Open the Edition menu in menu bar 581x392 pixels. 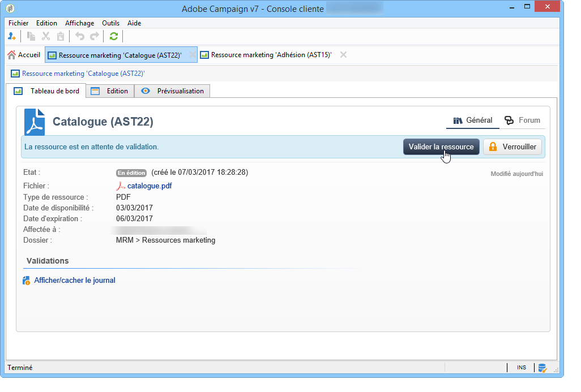click(46, 23)
